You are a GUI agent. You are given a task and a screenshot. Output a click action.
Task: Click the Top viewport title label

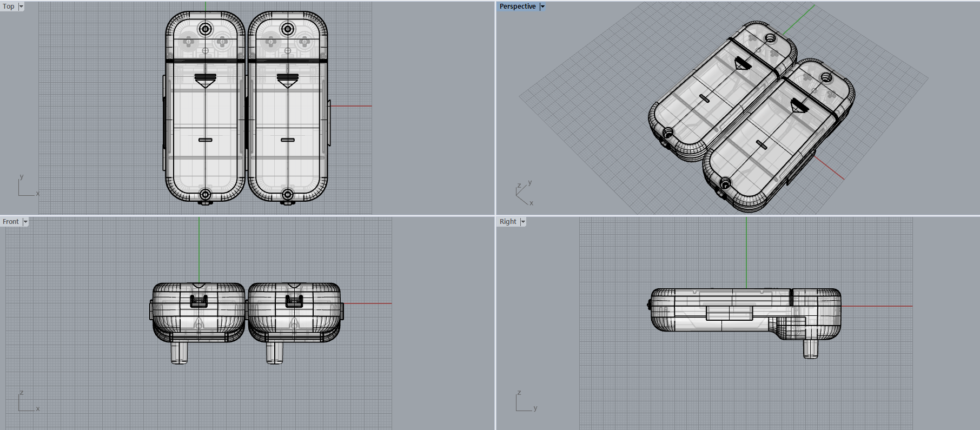(x=9, y=6)
